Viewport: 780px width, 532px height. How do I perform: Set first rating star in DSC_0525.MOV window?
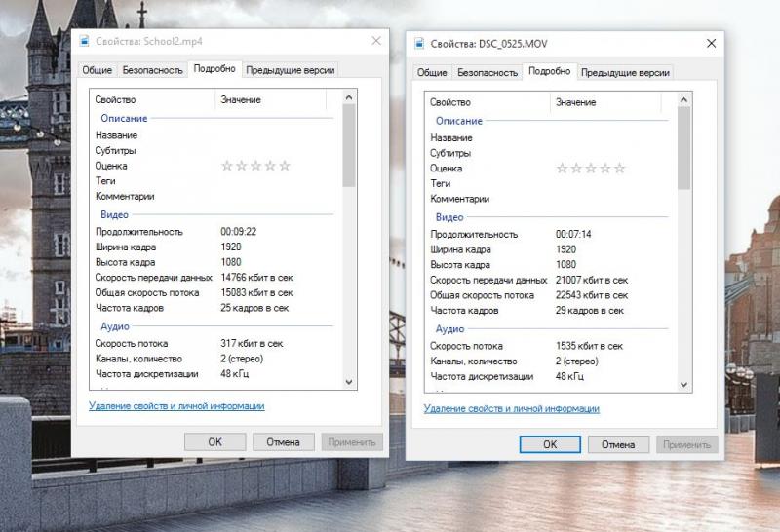coord(562,168)
